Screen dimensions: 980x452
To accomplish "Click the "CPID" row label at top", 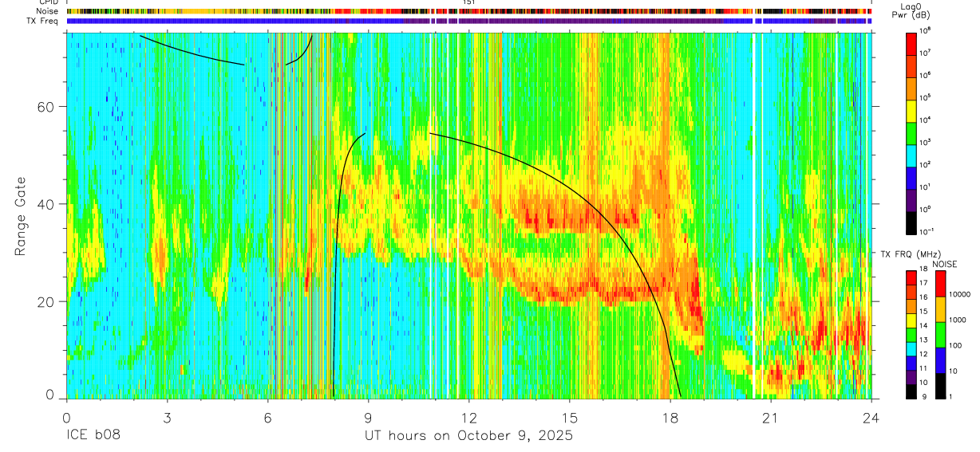I will click(48, 3).
